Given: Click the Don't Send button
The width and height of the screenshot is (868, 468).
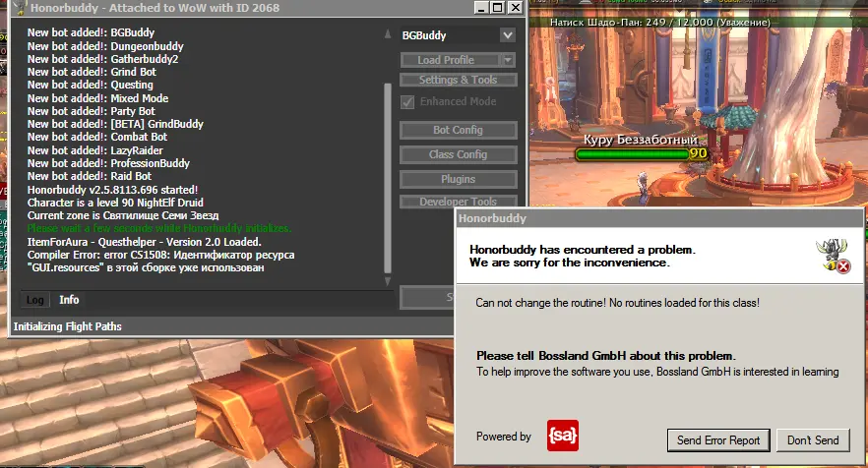Looking at the screenshot, I should coord(813,440).
